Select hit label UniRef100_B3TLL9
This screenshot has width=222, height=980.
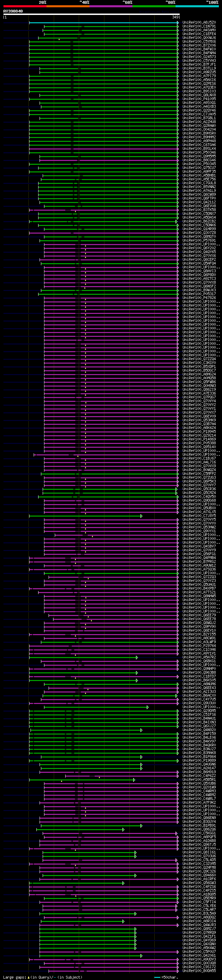199,68
